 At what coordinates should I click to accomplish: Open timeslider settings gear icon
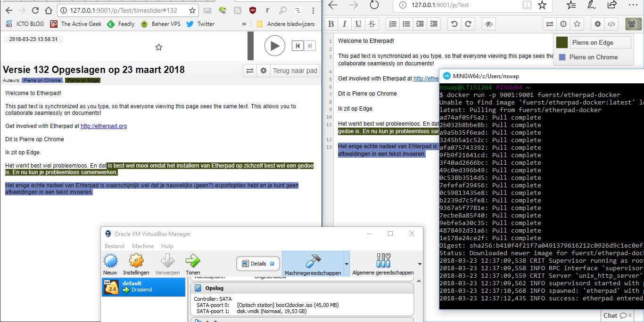[264, 71]
